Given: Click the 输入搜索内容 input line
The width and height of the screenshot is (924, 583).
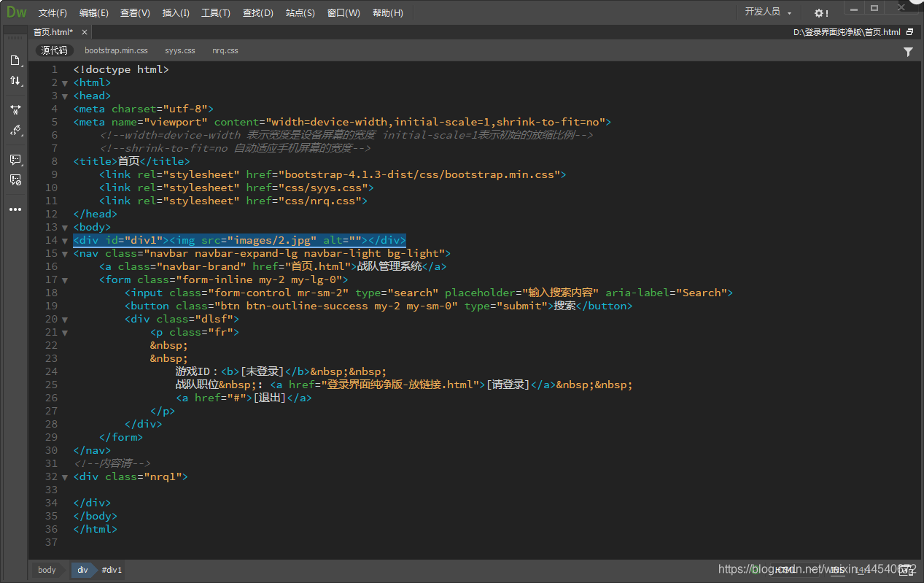Looking at the screenshot, I should (429, 293).
